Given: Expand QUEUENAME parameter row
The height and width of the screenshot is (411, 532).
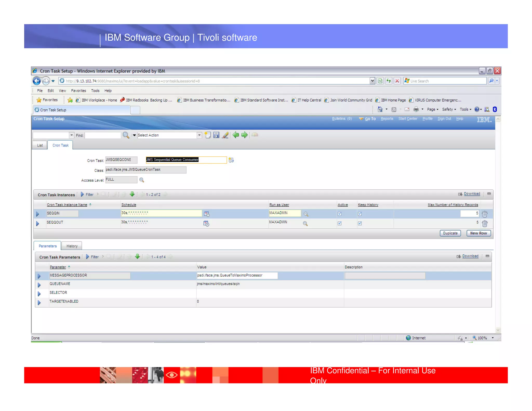Looking at the screenshot, I should pyautogui.click(x=39, y=285).
